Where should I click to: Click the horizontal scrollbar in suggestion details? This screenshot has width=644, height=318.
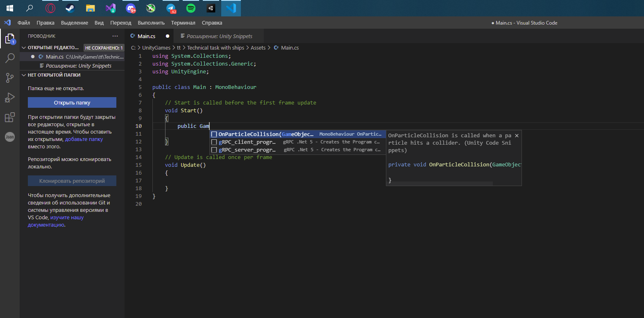440,184
